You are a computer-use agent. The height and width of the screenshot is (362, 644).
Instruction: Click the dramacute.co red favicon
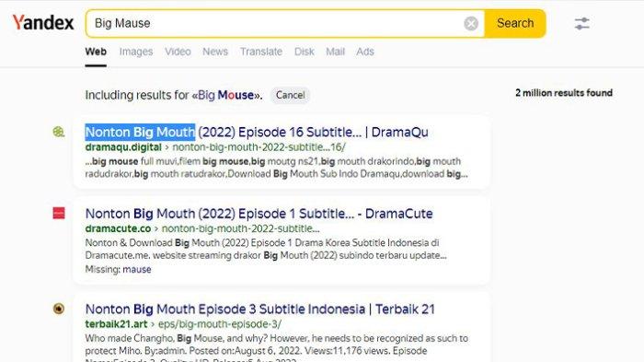pyautogui.click(x=59, y=213)
